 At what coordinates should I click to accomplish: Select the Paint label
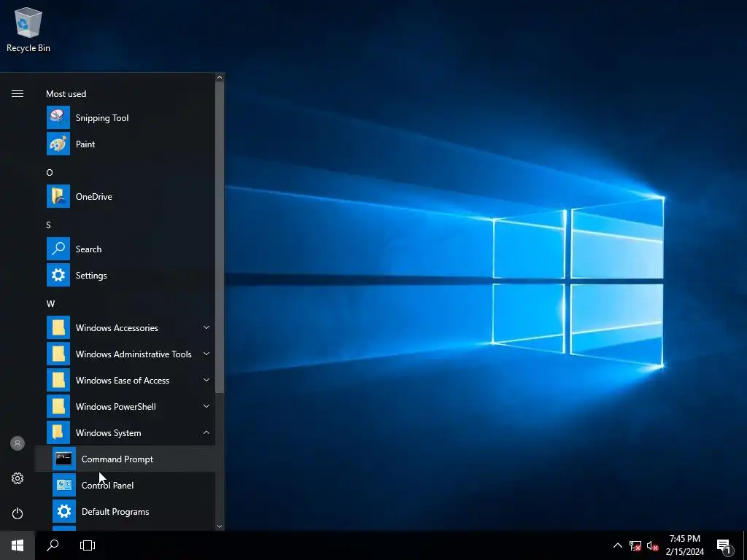(x=85, y=144)
